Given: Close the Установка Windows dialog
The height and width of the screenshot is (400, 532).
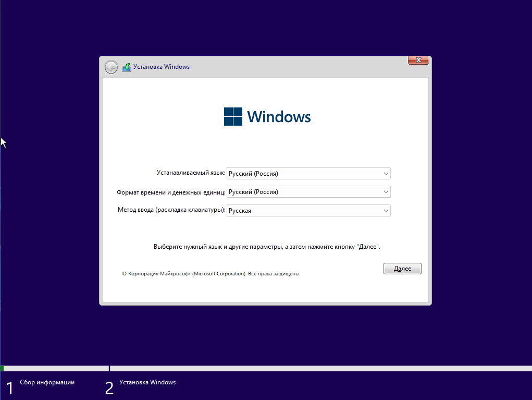Looking at the screenshot, I should point(418,60).
